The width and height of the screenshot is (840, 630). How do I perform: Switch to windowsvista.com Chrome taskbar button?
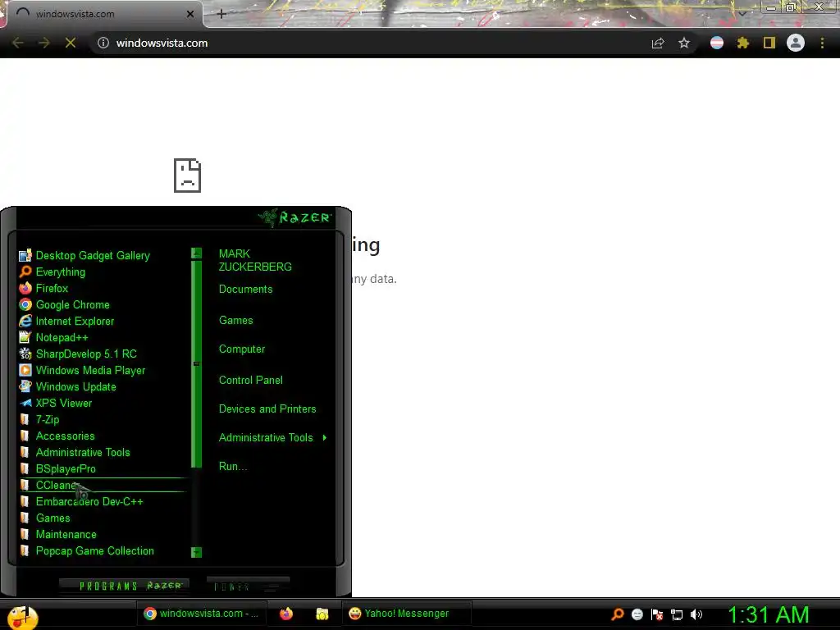point(202,614)
